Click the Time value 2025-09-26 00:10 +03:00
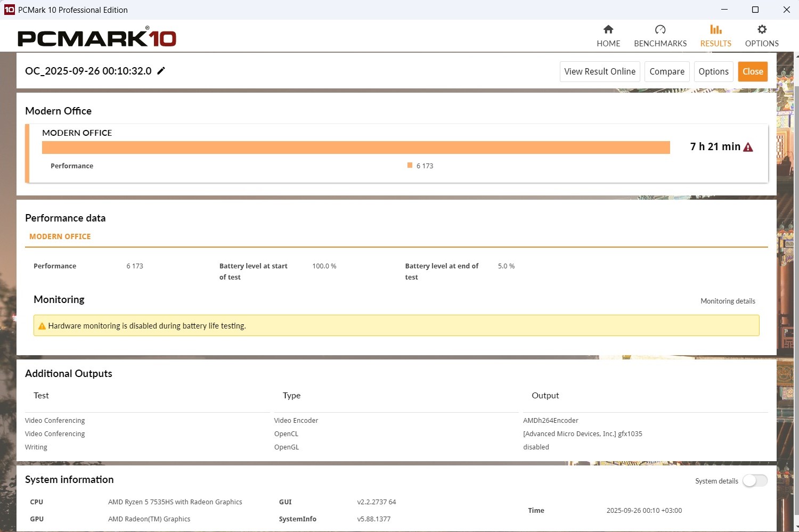799x532 pixels. (644, 510)
